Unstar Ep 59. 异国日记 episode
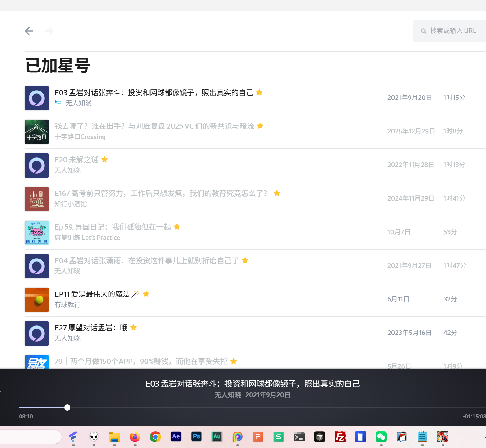This screenshot has width=486, height=448. [177, 226]
